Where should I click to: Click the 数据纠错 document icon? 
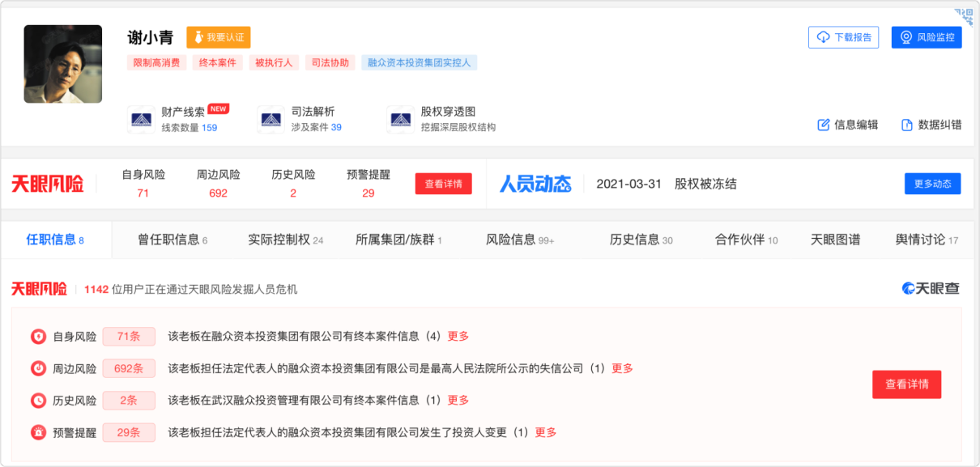click(907, 125)
